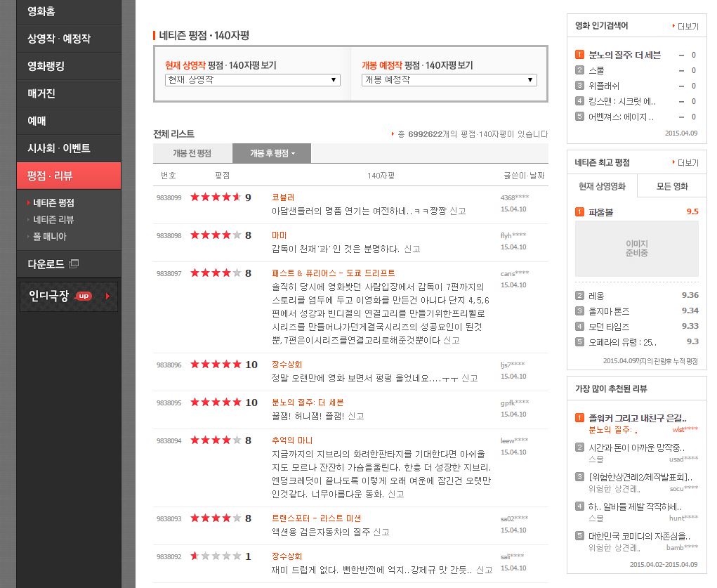
Task: Click 신고 on the 추억의 마니 review
Action: (x=396, y=494)
